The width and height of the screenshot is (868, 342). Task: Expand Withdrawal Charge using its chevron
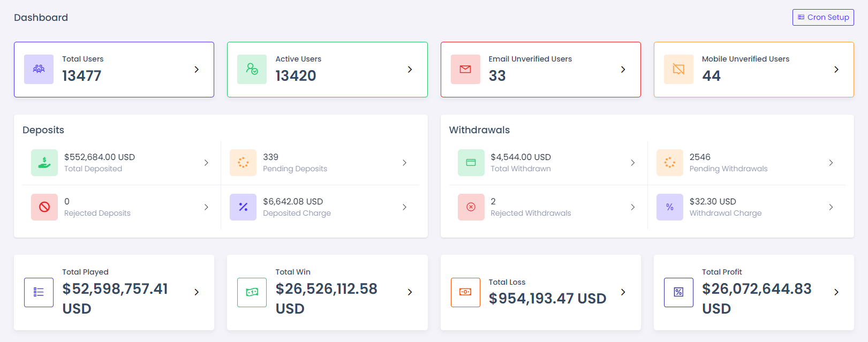(831, 207)
